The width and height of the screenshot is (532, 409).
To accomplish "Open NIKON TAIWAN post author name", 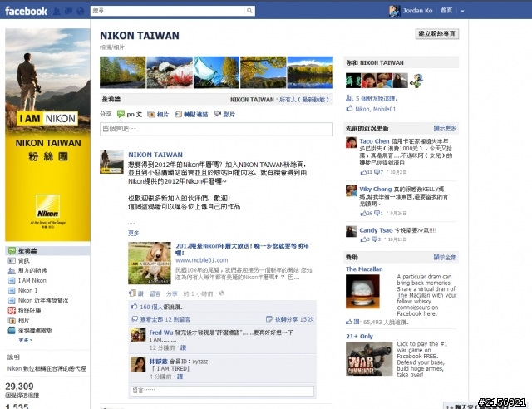I will point(155,155).
